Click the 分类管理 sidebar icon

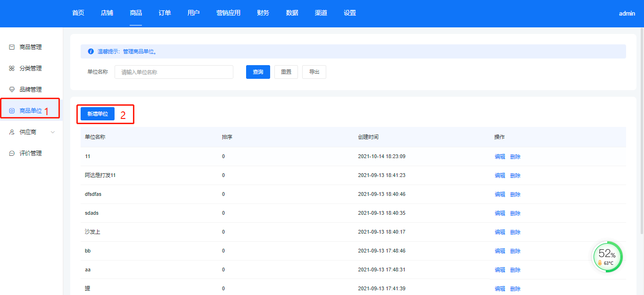pos(12,68)
